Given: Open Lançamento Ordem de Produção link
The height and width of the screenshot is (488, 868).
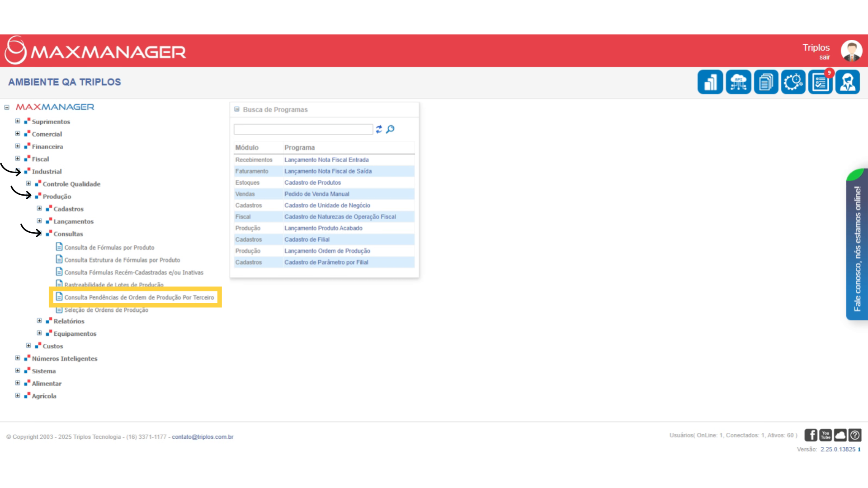Looking at the screenshot, I should pos(327,251).
